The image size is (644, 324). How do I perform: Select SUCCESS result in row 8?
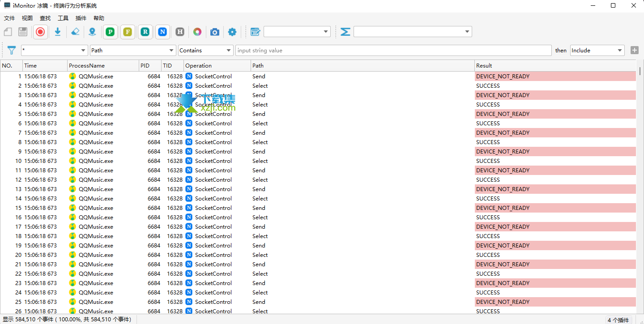555,142
